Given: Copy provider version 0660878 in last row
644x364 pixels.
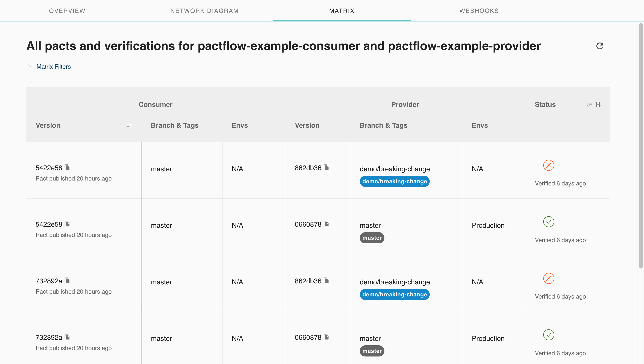Looking at the screenshot, I should (x=326, y=337).
